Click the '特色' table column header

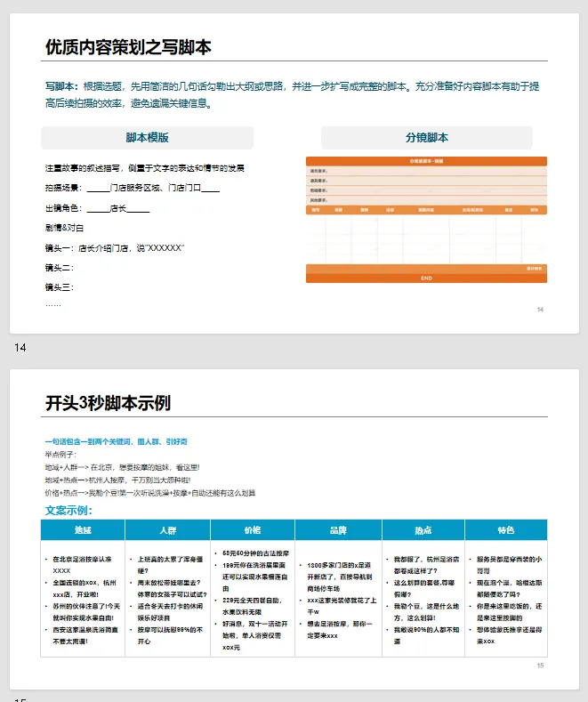click(x=506, y=530)
